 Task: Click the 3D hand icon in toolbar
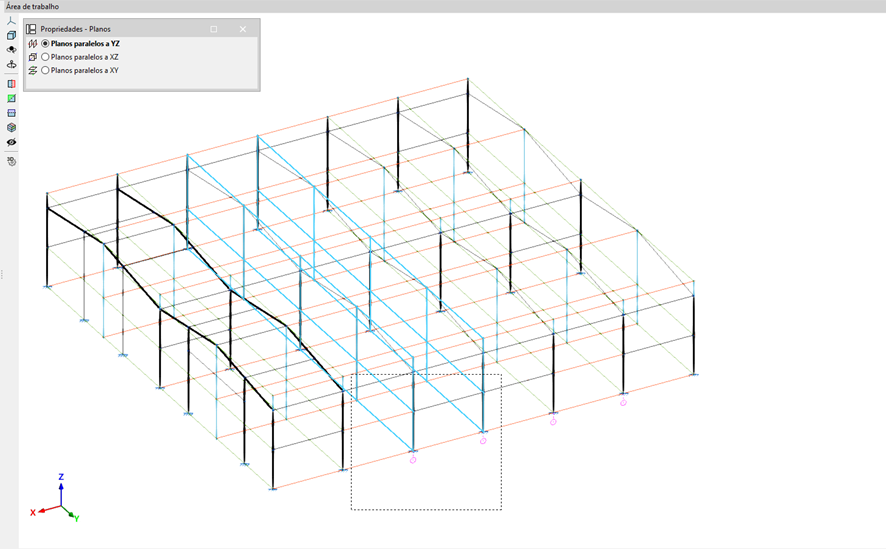11,162
